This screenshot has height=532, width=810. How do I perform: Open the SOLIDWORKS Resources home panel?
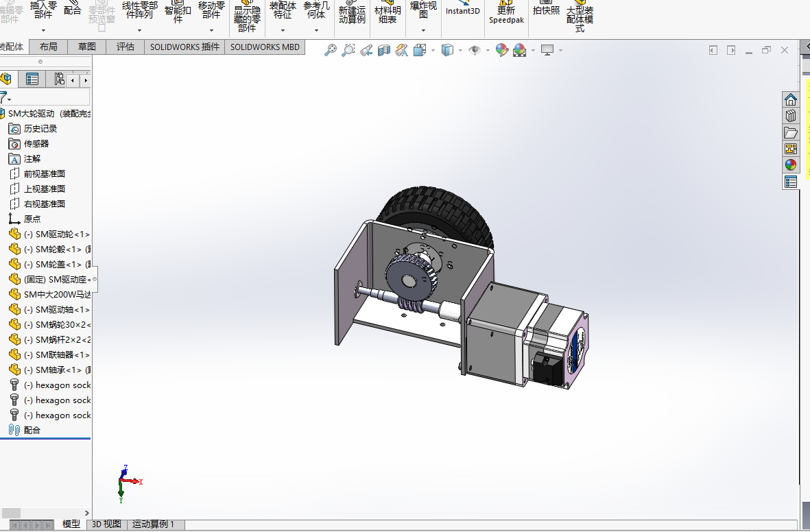pyautogui.click(x=790, y=99)
